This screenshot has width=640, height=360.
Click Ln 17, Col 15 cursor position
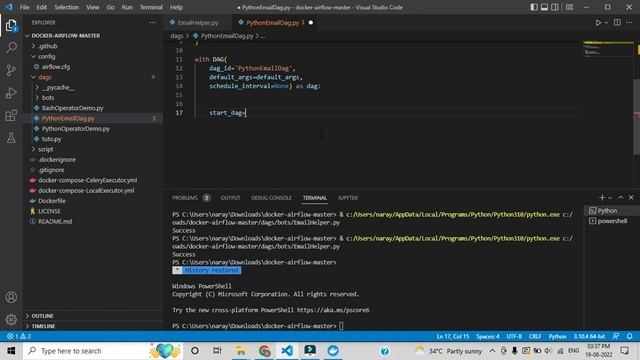[452, 336]
